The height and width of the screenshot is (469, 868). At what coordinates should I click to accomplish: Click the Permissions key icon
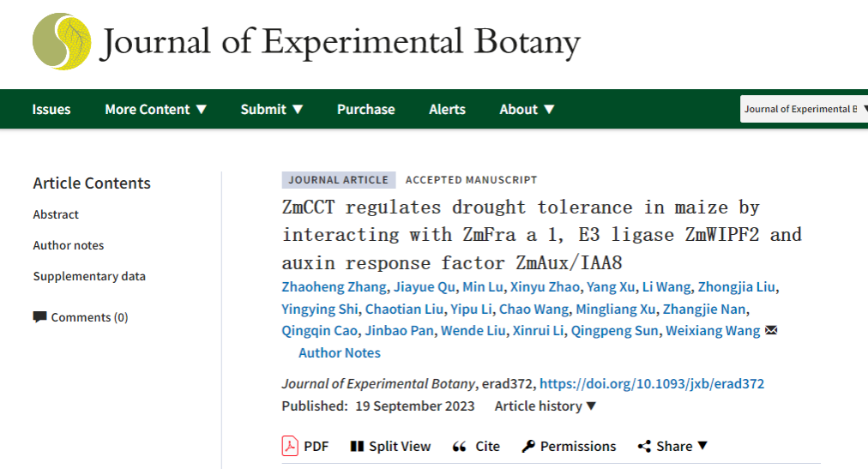click(528, 447)
